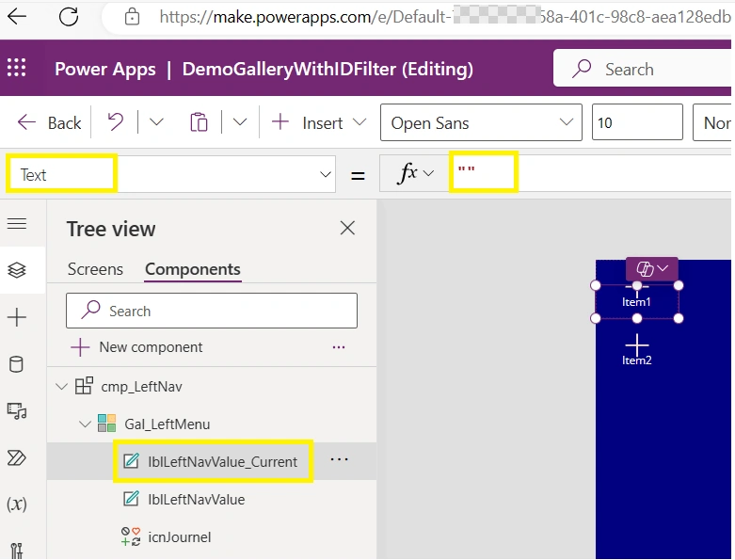Select lblLeftNavValue label in tree
This screenshot has height=560, width=735.
click(196, 500)
